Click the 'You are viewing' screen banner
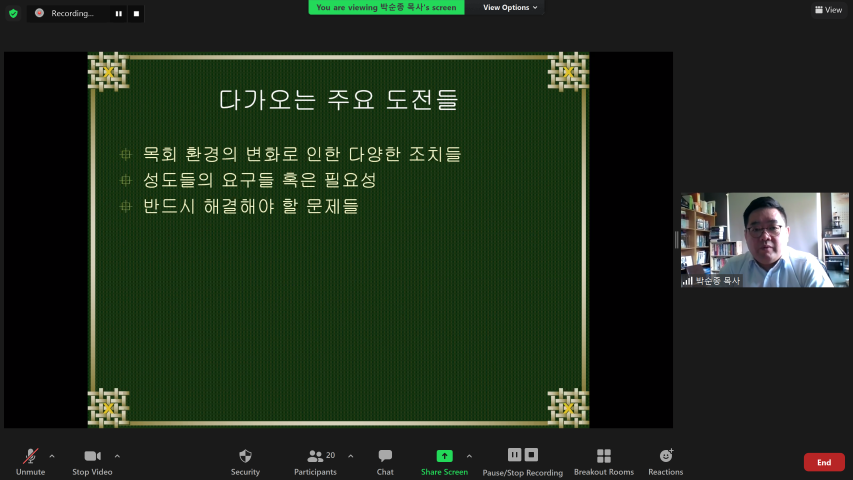This screenshot has width=853, height=480. pos(386,8)
